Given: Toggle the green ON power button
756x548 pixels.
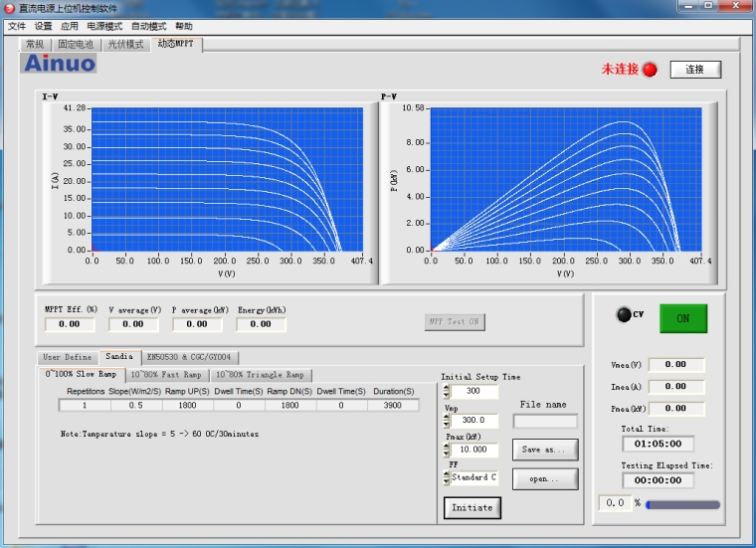Looking at the screenshot, I should pos(682,318).
